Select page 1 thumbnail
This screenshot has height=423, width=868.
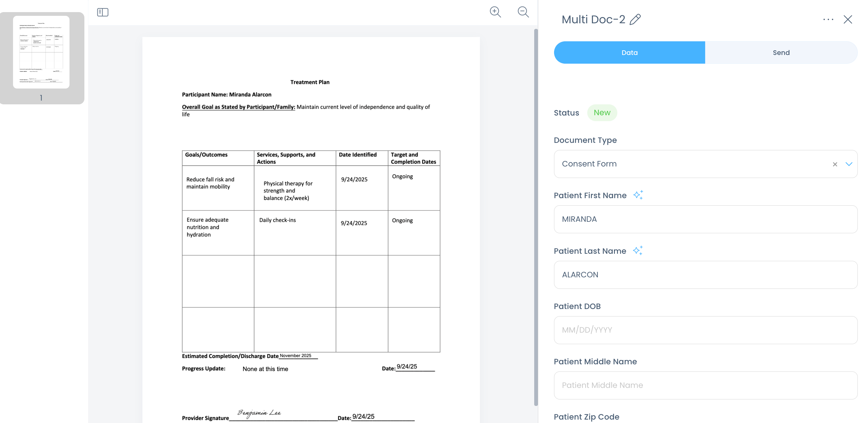click(x=41, y=52)
